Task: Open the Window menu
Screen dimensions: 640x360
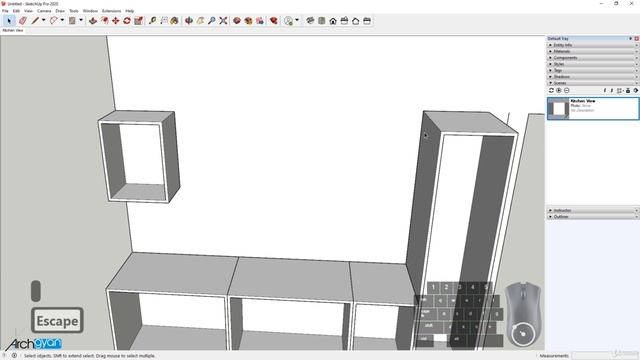Action: pyautogui.click(x=90, y=11)
